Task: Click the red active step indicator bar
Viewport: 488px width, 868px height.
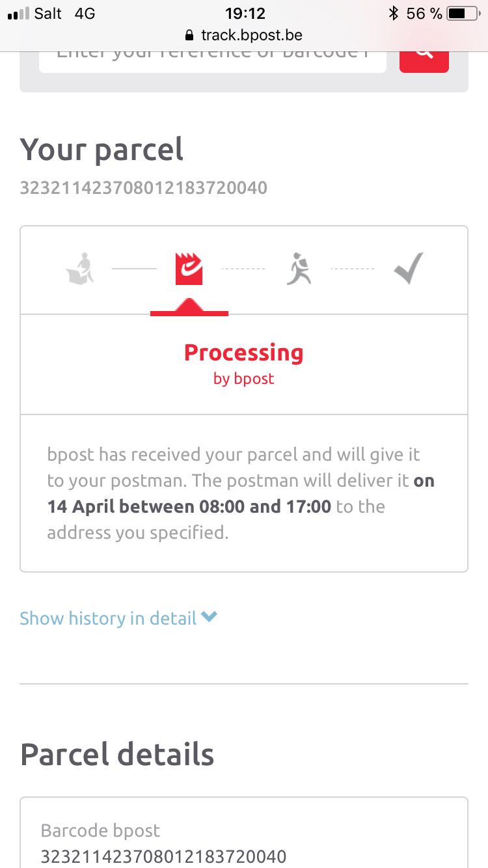Action: pyautogui.click(x=189, y=313)
